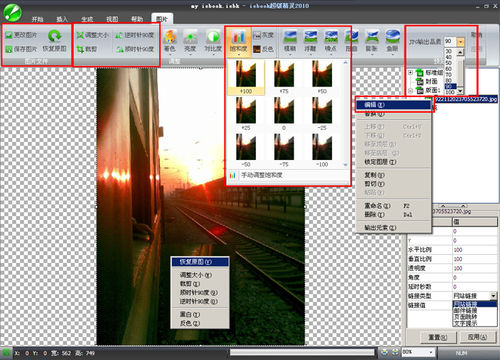
Task: Open the 开始 ribbon tab
Action: click(x=37, y=19)
